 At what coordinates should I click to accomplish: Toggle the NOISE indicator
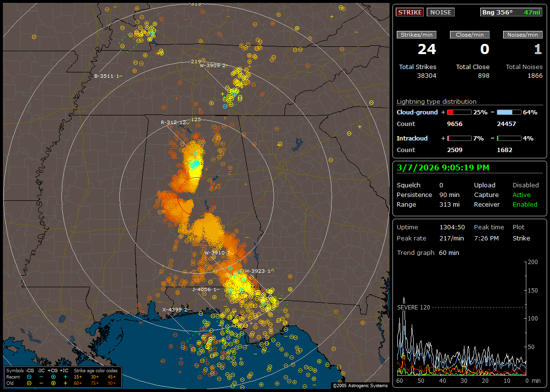click(x=440, y=12)
